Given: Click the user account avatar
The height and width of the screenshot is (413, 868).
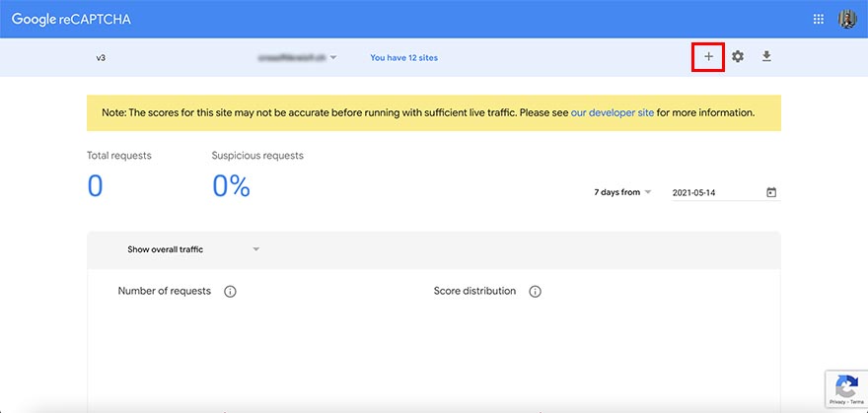Looking at the screenshot, I should tap(847, 19).
